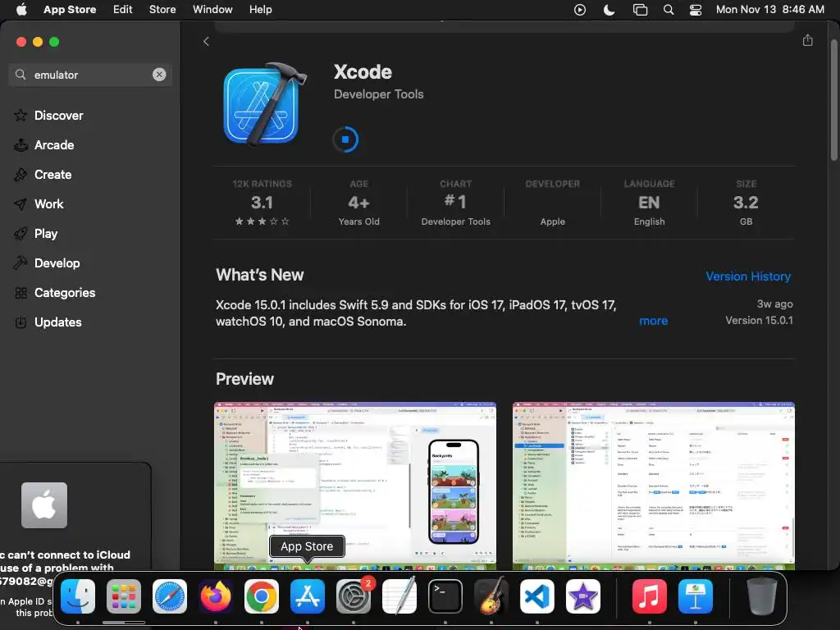Open Launchpad from the Dock

click(x=124, y=596)
